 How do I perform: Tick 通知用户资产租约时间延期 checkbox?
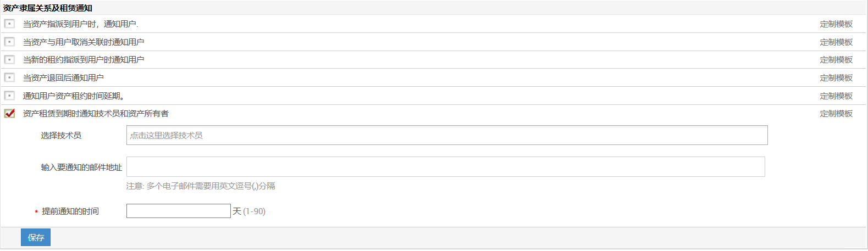(x=9, y=96)
